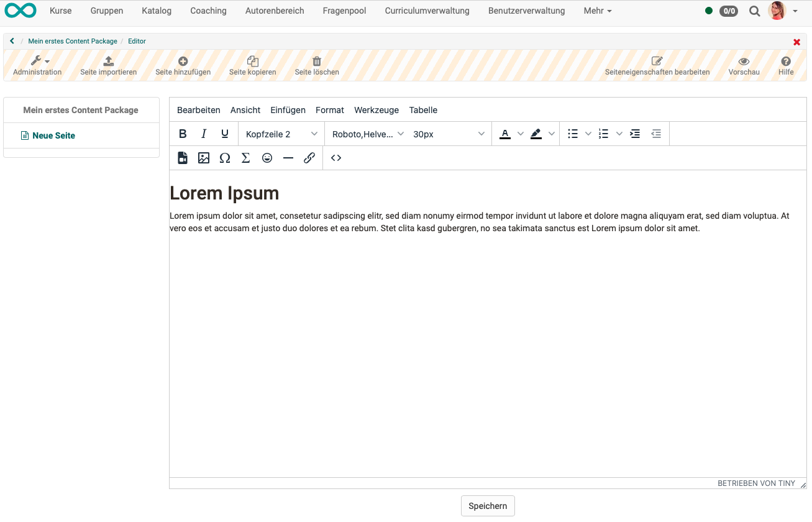Screen dimensions: 812x522
Task: Pick a text color with the color swatch
Action: coord(505,133)
